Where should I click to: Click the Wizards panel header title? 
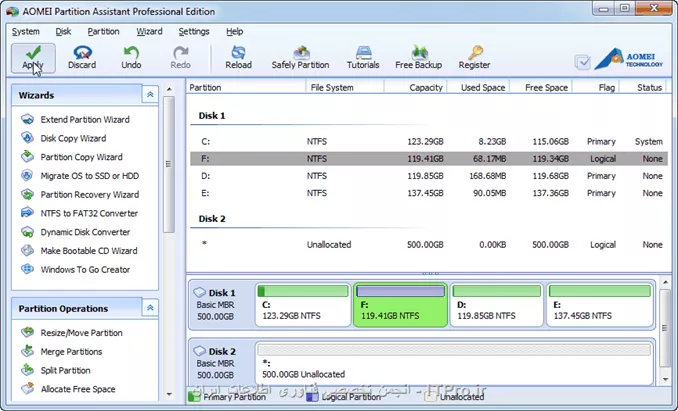(x=36, y=95)
